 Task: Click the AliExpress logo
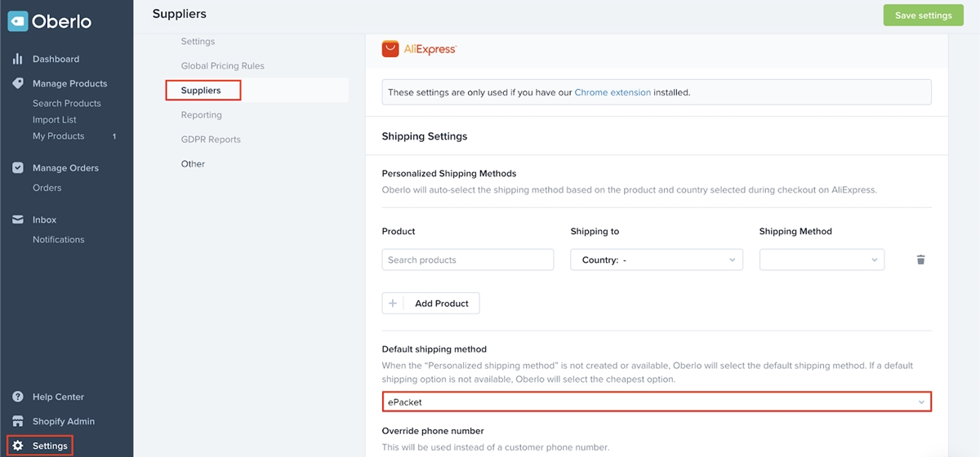pos(419,49)
